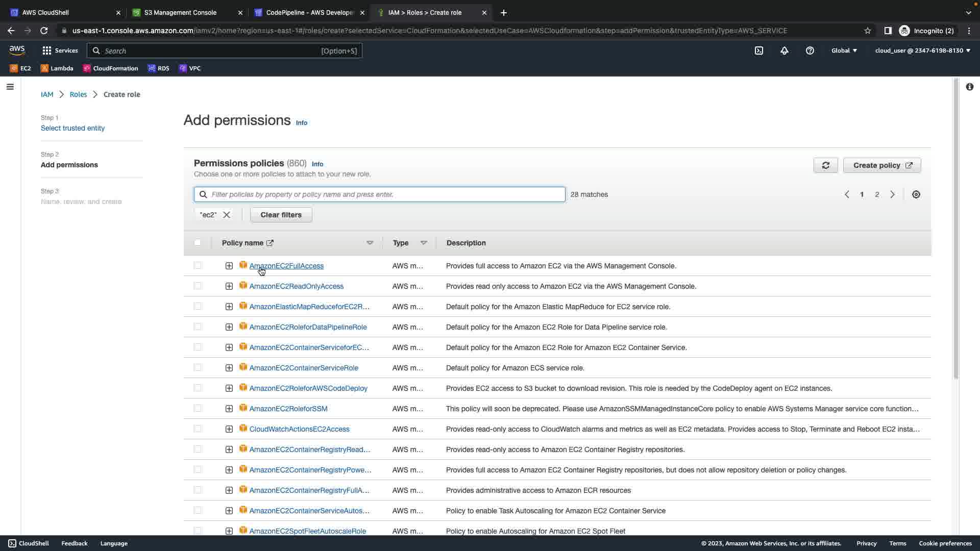Open the Global region dropdown
Image resolution: width=980 pixels, height=551 pixels.
pyautogui.click(x=844, y=51)
